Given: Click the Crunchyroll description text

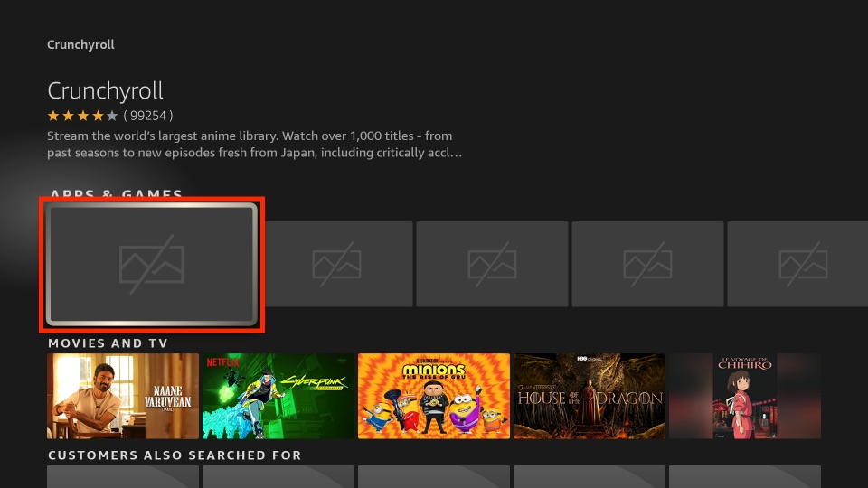Looking at the screenshot, I should [255, 144].
